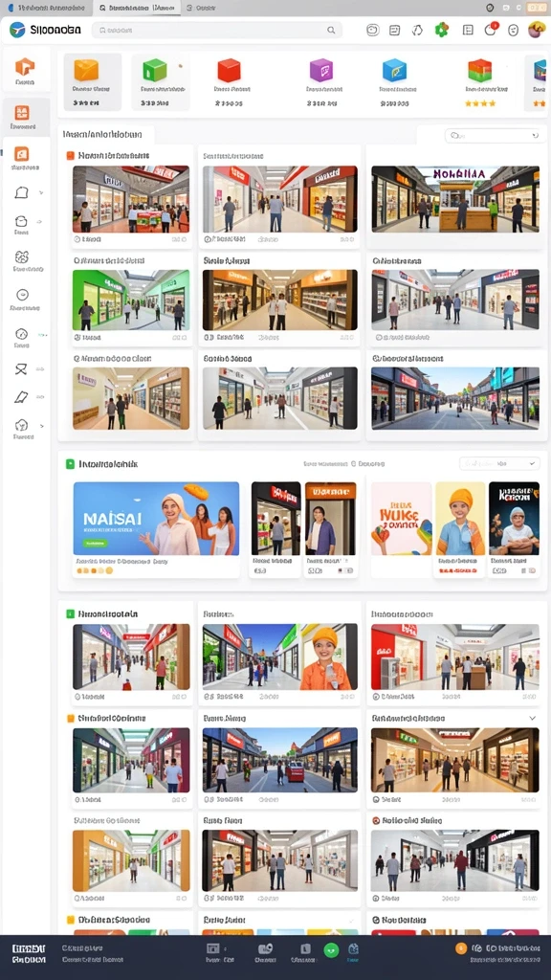Click the orange rating dots under promo banner

click(x=95, y=570)
